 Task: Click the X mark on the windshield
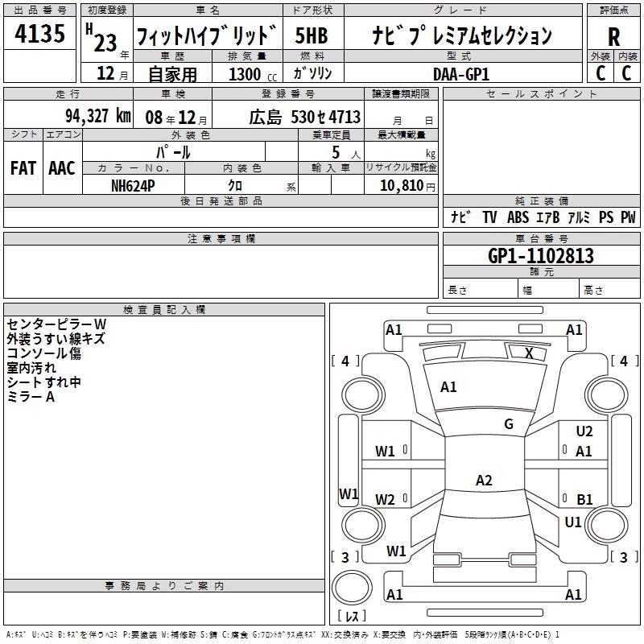click(x=529, y=353)
